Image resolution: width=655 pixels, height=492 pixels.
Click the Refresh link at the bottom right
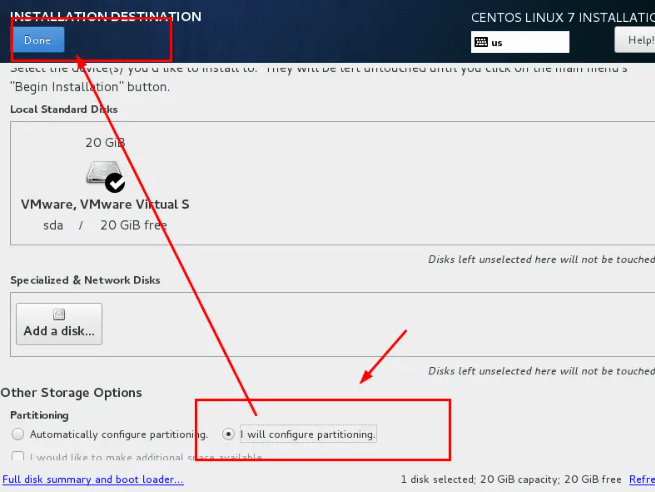(x=642, y=479)
